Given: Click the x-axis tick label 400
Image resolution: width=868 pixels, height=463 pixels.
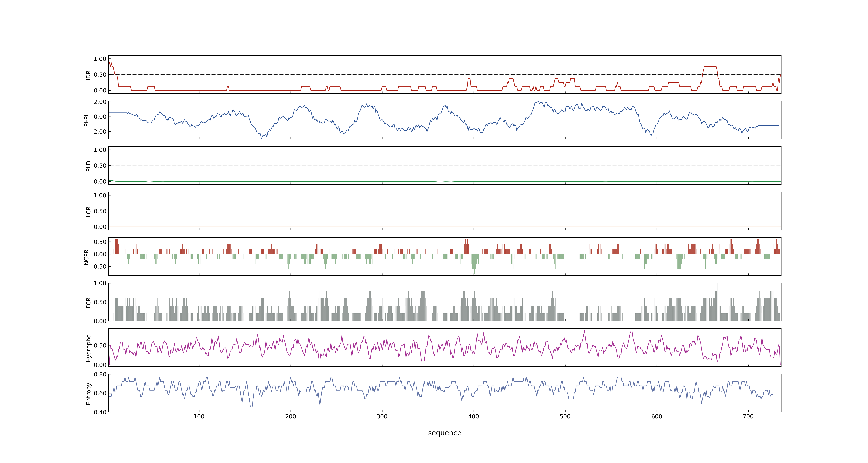Looking at the screenshot, I should click(474, 416).
